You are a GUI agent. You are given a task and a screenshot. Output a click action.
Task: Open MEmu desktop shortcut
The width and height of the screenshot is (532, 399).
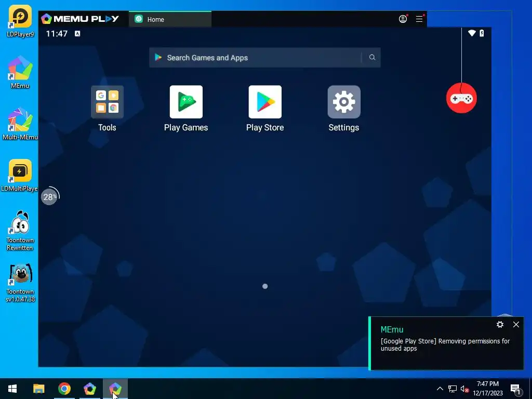[20, 72]
